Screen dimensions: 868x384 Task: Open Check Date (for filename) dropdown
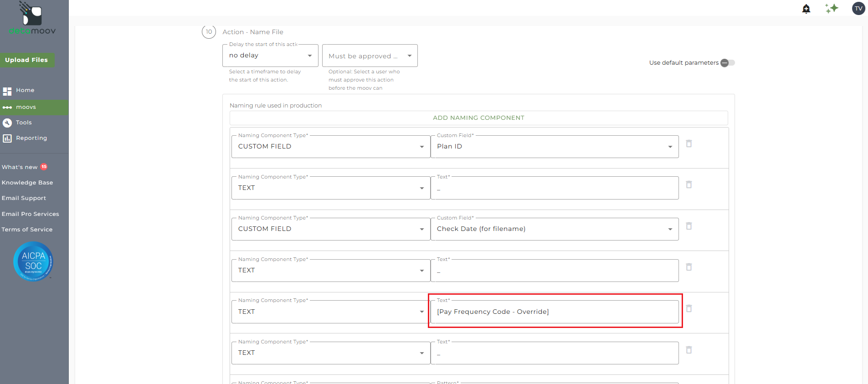coord(554,229)
